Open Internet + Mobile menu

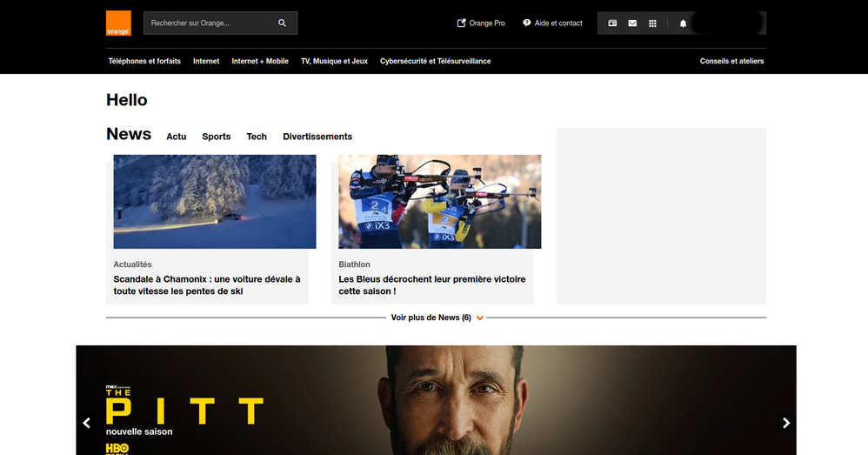(260, 61)
